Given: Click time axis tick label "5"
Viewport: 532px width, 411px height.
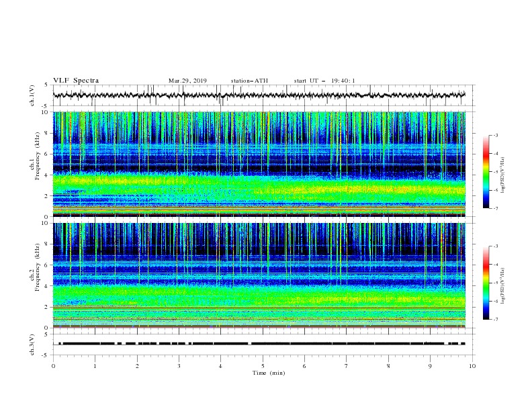Looking at the screenshot, I should coord(263,366).
